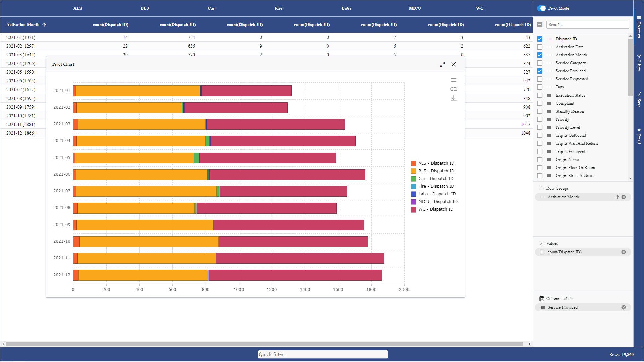Uncheck the Dispatch ID column

coord(540,39)
